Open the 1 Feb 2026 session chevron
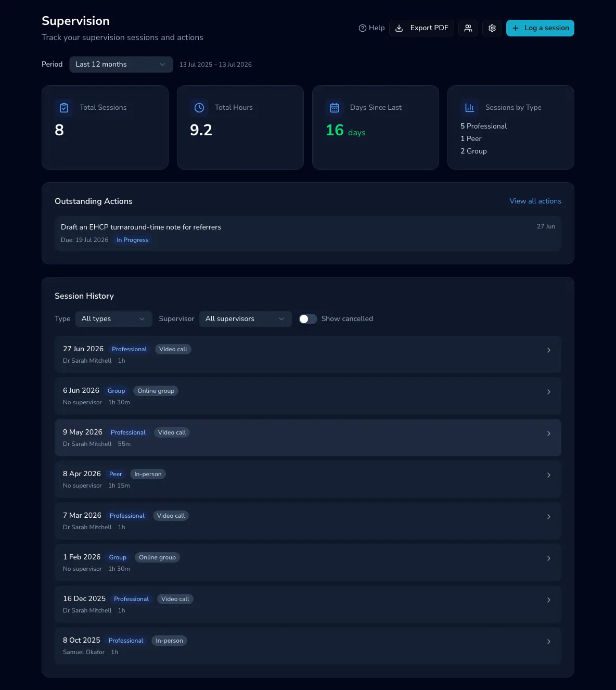The width and height of the screenshot is (616, 690). click(x=549, y=558)
